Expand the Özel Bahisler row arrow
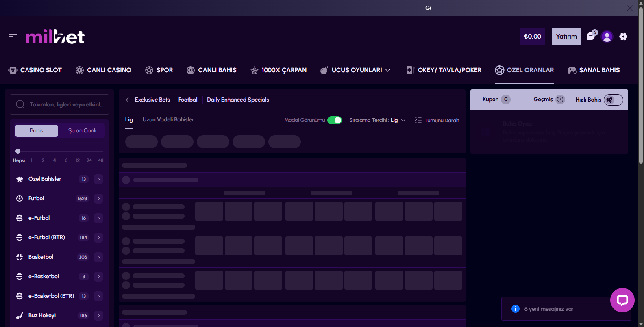This screenshot has height=327, width=644. (x=98, y=179)
